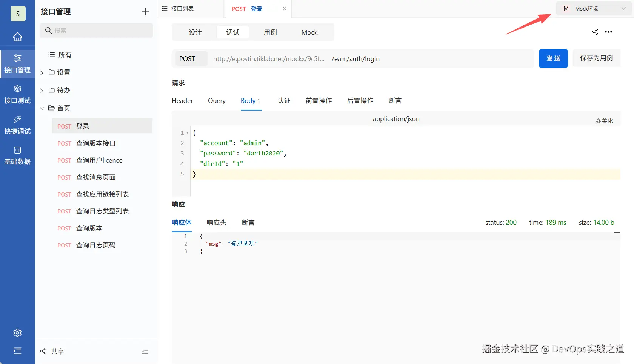The height and width of the screenshot is (364, 634).
Task: Collapse the 首页 folder
Action: tap(42, 108)
